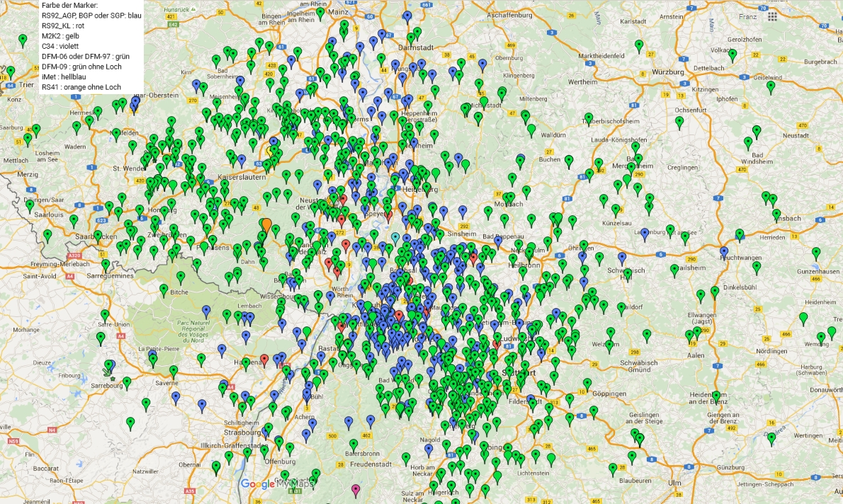
Task: Select the green marker at Heidenheim
Action: pos(716,396)
